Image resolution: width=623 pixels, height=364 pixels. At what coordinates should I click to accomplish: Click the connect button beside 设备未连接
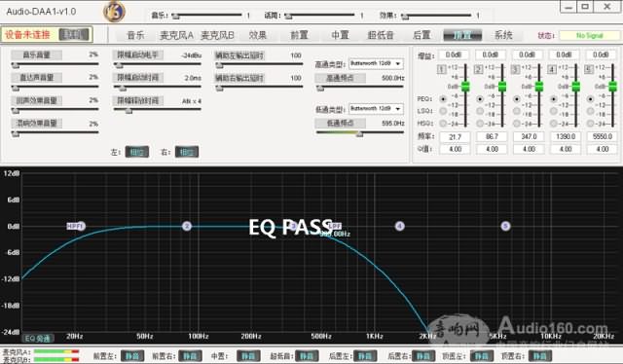tap(74, 34)
